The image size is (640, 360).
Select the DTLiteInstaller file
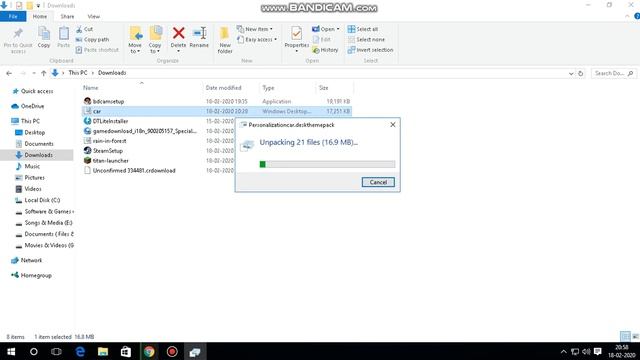(x=110, y=121)
